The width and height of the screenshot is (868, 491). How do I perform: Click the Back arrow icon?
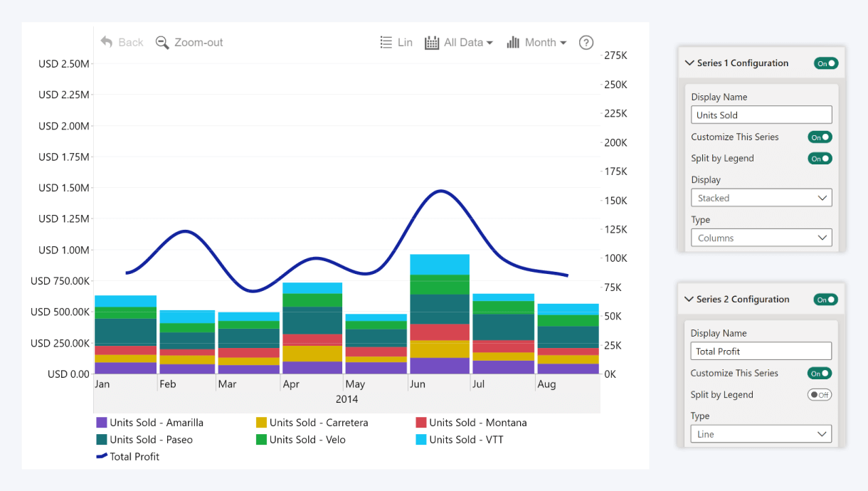click(x=107, y=42)
